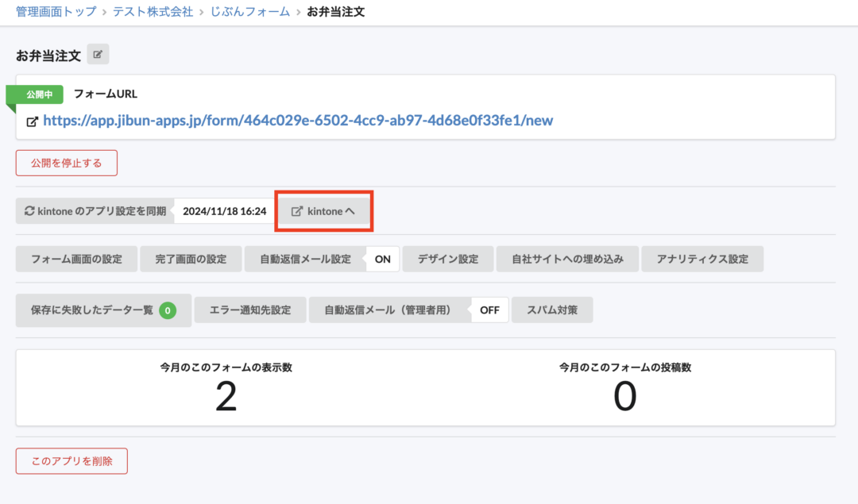Toggle 自動返信メール設定 from ON
The image size is (858, 504).
pyautogui.click(x=382, y=259)
